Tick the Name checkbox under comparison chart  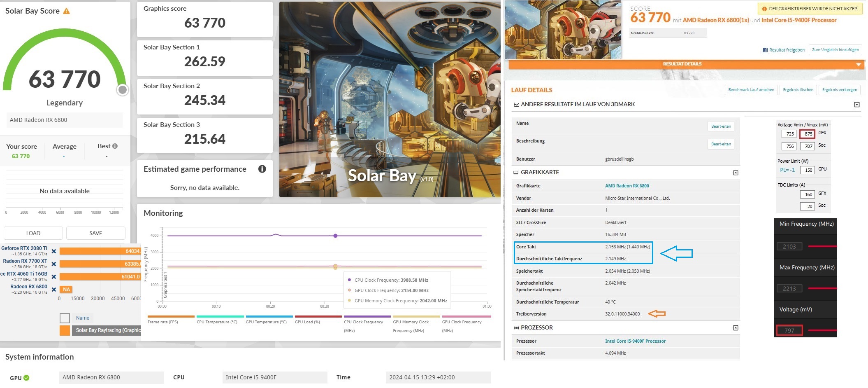(65, 318)
